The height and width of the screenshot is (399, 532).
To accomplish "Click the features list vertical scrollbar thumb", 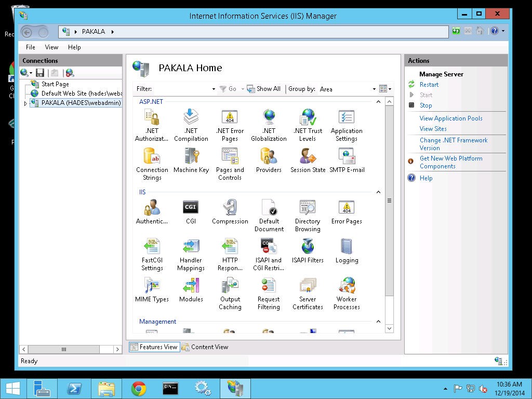I will [x=389, y=201].
